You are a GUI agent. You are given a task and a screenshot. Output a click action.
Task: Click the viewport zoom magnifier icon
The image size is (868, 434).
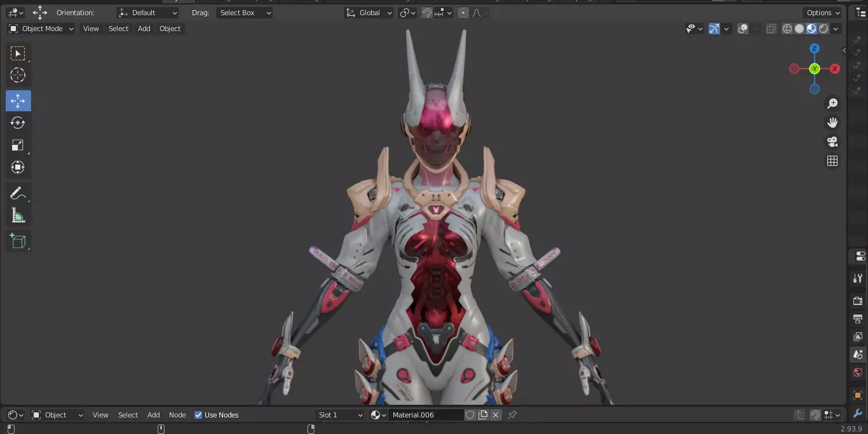click(x=832, y=104)
